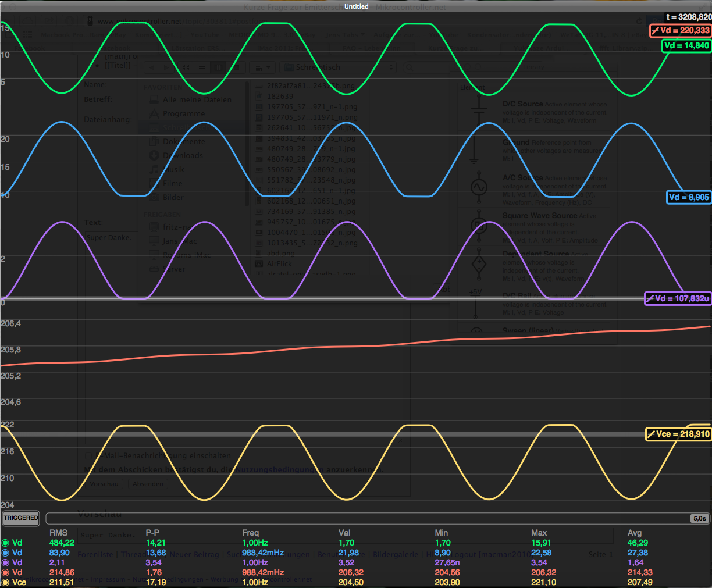The width and height of the screenshot is (712, 588).
Task: Click the green RMS value 484,22
Action: tap(62, 543)
